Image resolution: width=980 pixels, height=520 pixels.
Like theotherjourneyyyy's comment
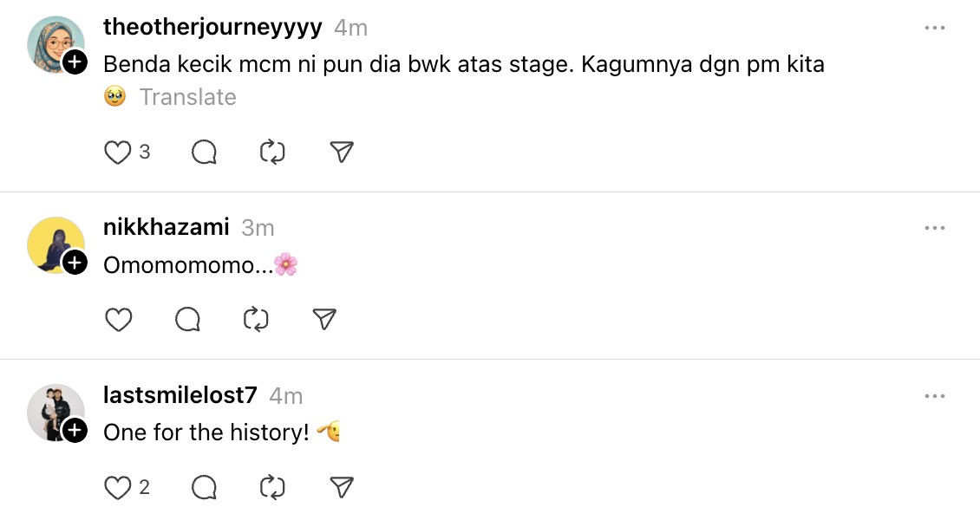point(117,153)
